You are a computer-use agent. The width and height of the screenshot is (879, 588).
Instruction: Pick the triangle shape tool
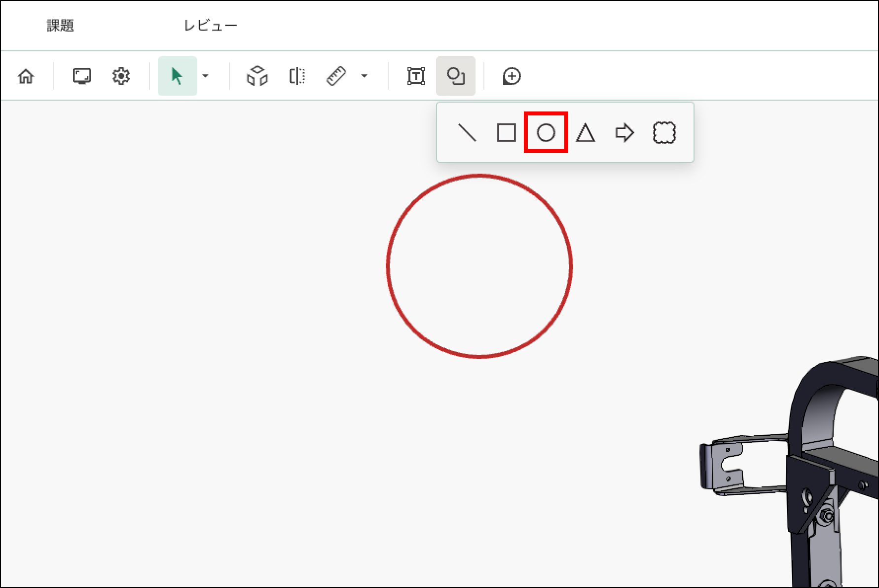click(x=586, y=133)
